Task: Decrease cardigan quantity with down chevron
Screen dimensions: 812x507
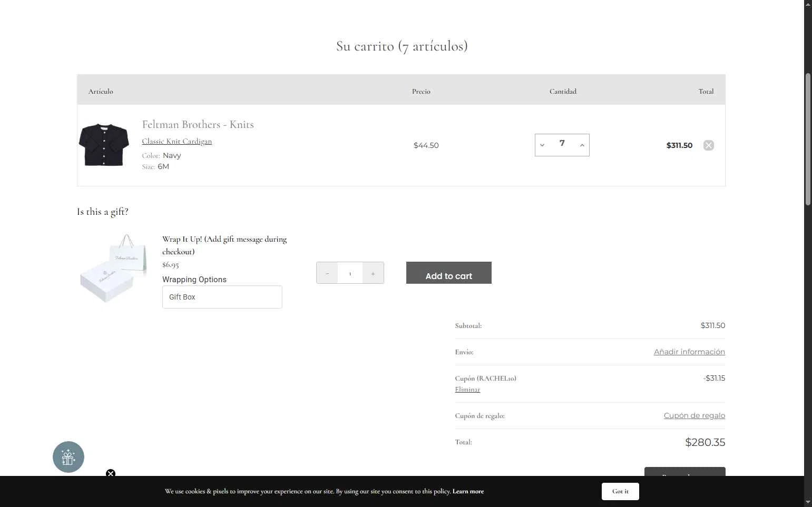Action: [542, 145]
